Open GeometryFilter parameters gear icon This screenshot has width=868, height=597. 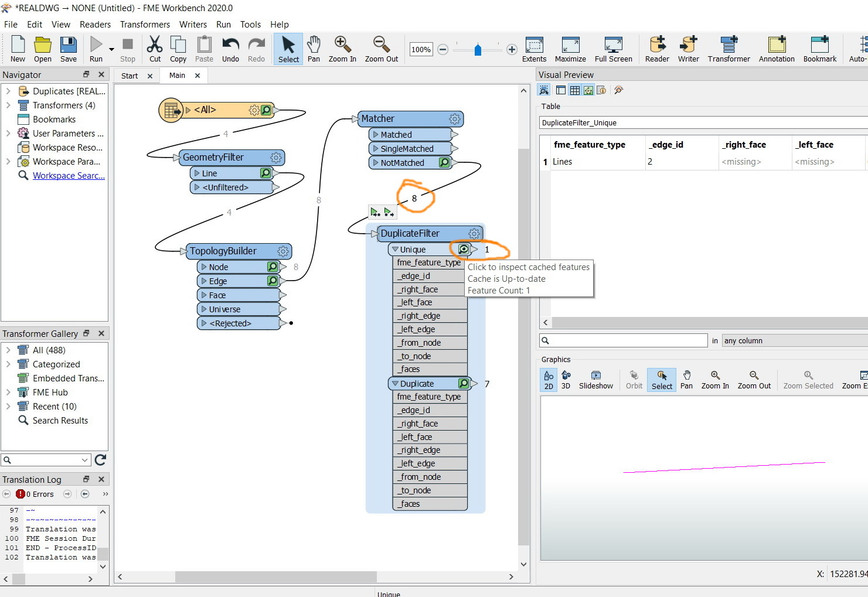click(275, 158)
